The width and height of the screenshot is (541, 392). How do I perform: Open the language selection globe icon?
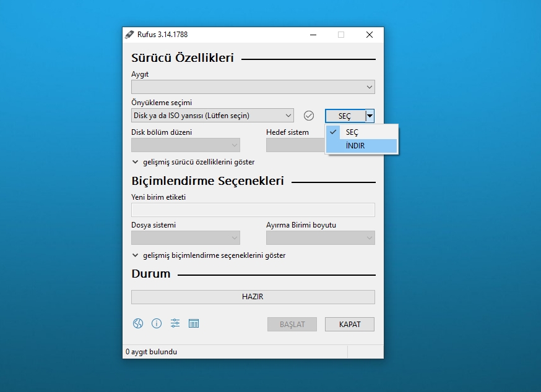tap(137, 323)
